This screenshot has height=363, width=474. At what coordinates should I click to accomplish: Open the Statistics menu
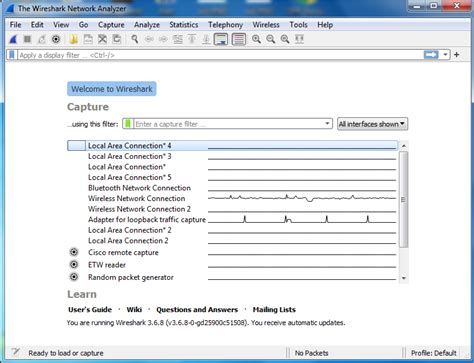click(x=184, y=25)
